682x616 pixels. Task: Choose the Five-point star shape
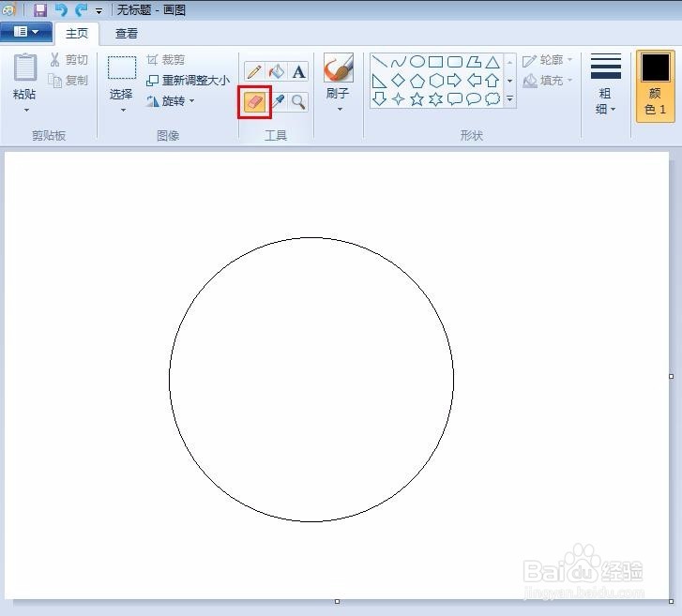coord(417,99)
